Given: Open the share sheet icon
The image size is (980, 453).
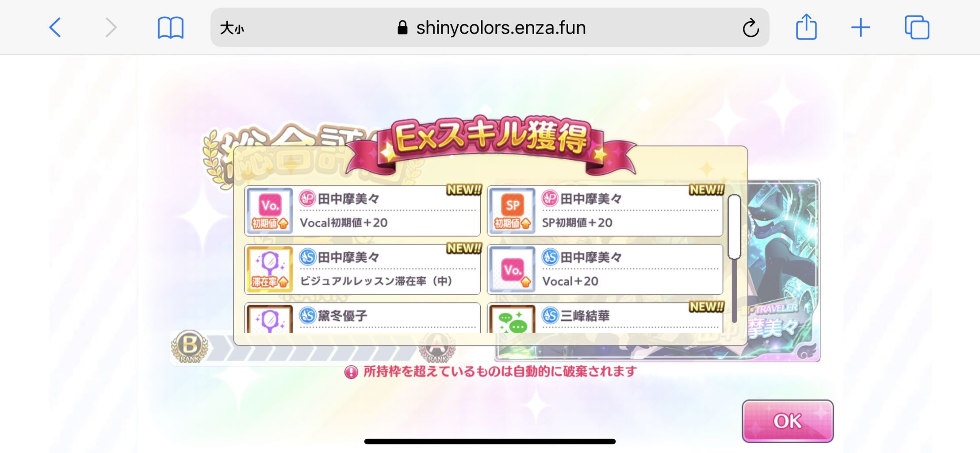Looking at the screenshot, I should [x=806, y=27].
